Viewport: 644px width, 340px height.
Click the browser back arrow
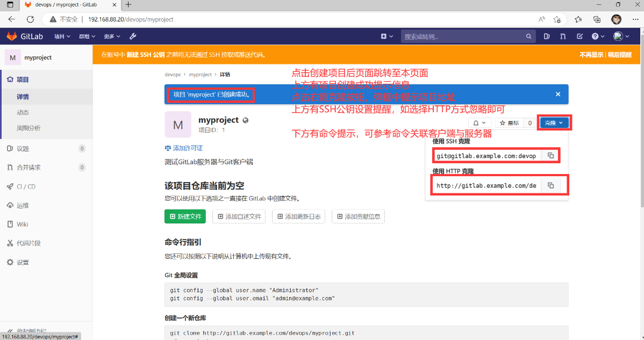tap(11, 19)
